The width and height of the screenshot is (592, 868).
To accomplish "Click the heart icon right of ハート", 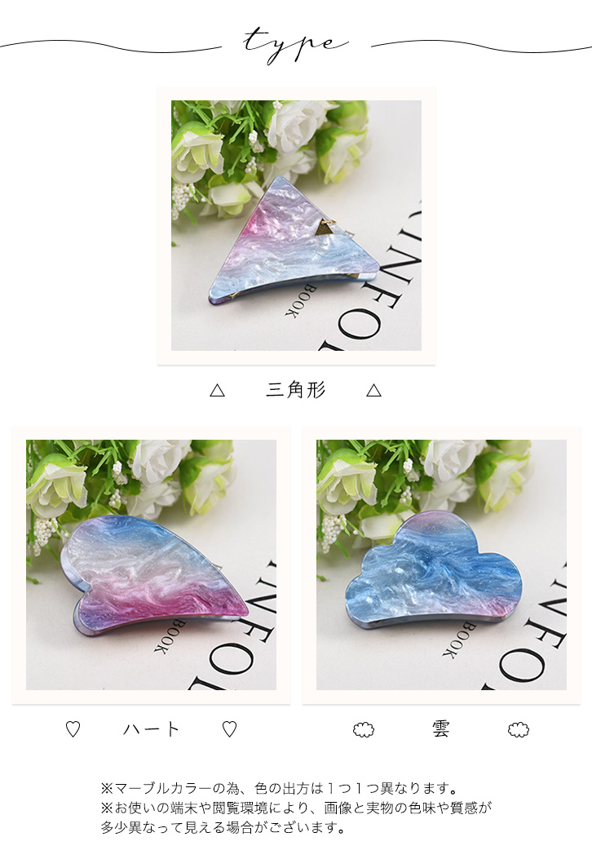I will click(229, 729).
